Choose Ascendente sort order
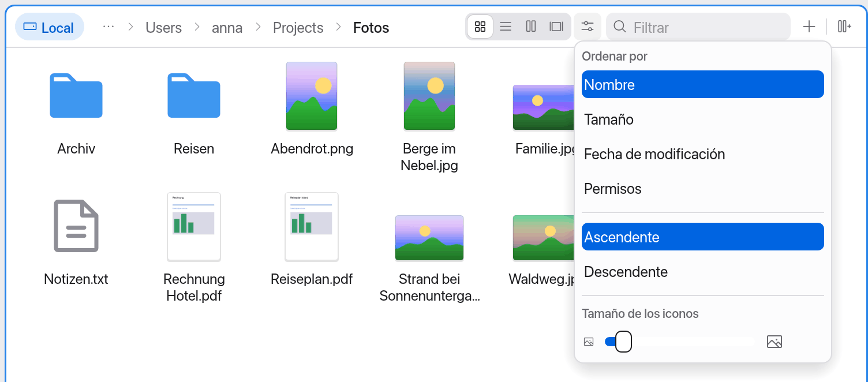868x382 pixels. pyautogui.click(x=703, y=237)
